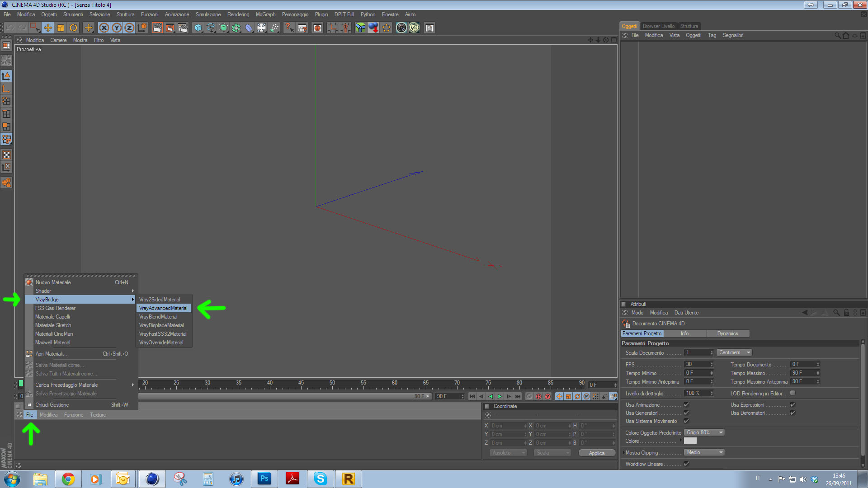Open the Centimetri units dropdown
The image size is (868, 488).
click(x=735, y=352)
